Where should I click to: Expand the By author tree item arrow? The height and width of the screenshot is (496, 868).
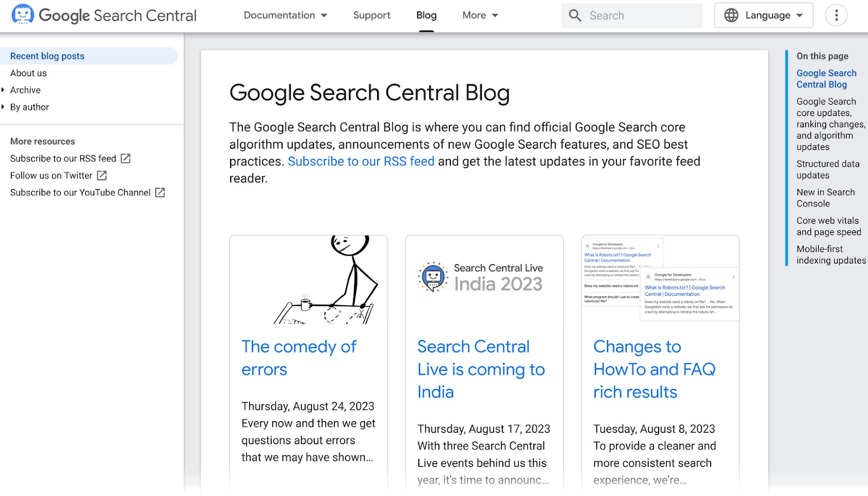pyautogui.click(x=3, y=107)
